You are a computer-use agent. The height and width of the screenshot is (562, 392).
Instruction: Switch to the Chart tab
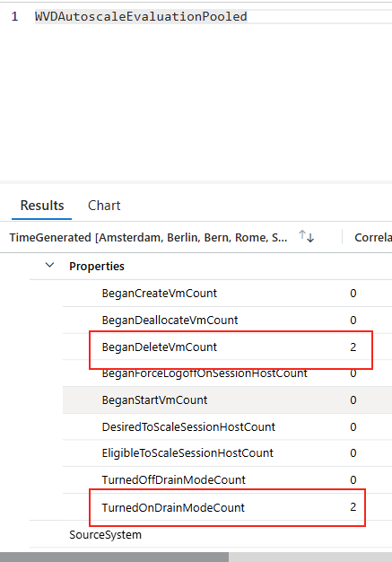pos(104,206)
